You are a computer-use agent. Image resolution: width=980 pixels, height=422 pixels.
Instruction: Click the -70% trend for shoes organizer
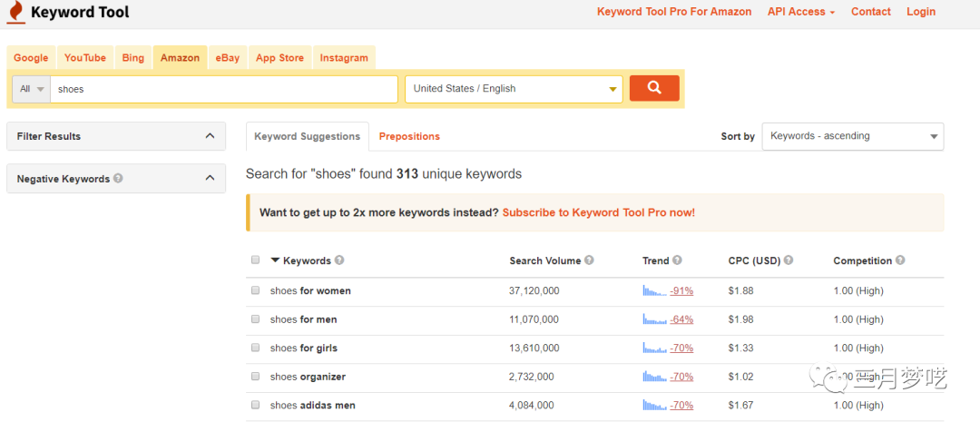tap(681, 377)
